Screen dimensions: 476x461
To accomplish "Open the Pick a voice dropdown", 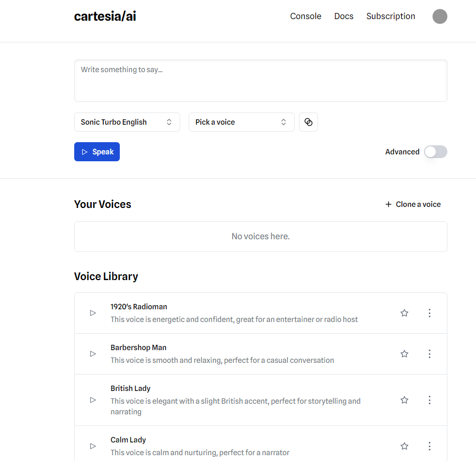I will pos(242,122).
